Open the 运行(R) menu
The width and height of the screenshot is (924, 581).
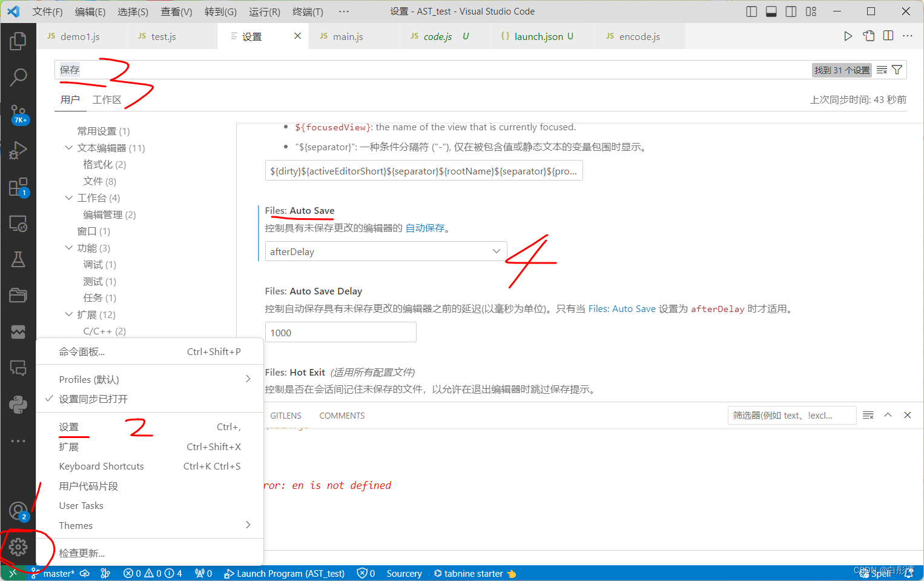(x=265, y=12)
